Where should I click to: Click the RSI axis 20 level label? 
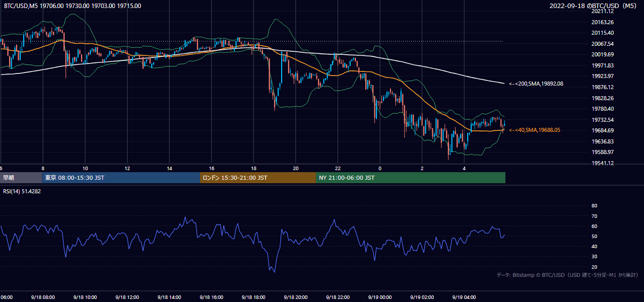coord(594,267)
